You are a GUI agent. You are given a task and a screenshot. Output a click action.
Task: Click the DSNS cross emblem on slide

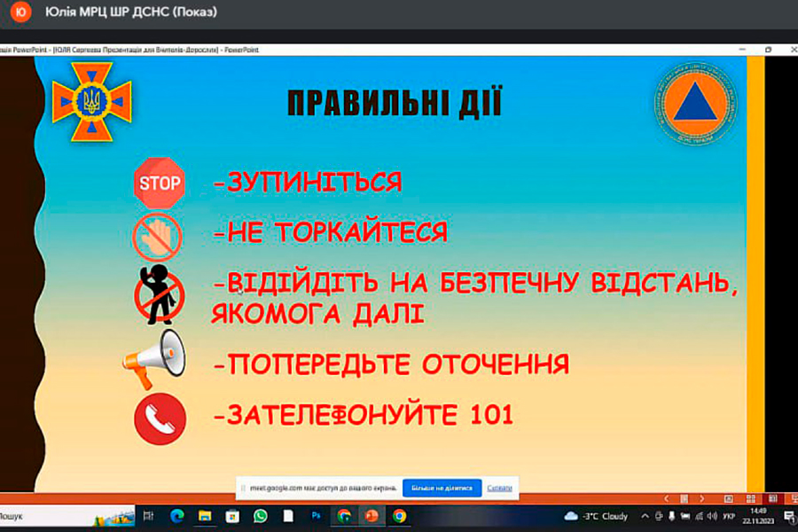pyautogui.click(x=91, y=102)
